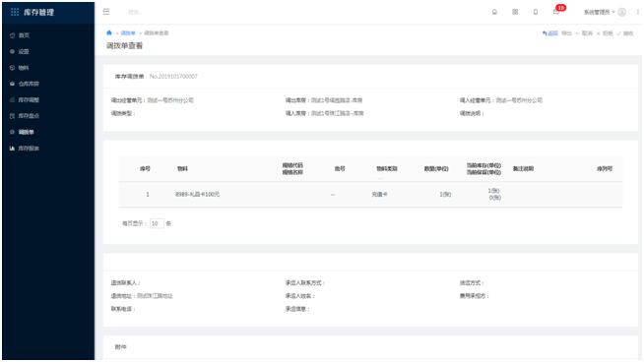This screenshot has height=362, width=644.
Task: Open 库存盘点 in the sidebar
Action: click(29, 116)
